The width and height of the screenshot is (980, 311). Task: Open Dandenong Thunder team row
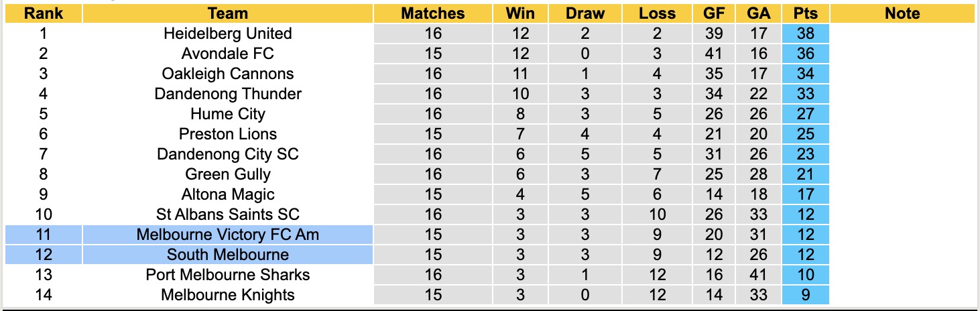pyautogui.click(x=228, y=94)
